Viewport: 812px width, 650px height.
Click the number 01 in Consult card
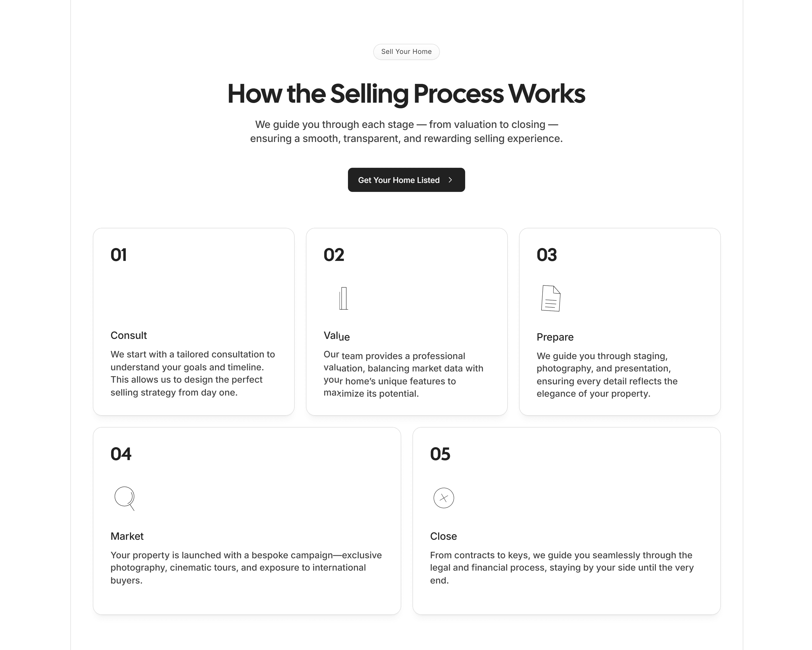tap(118, 255)
